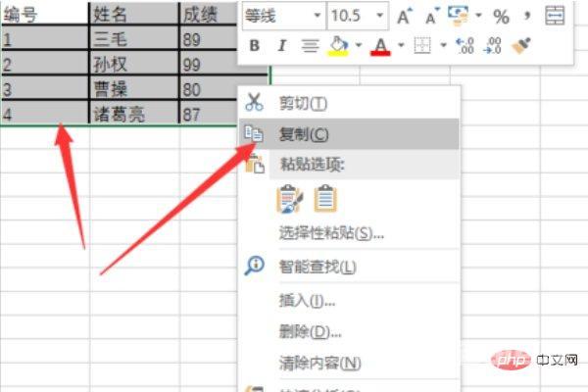Select the cell containing 诸葛亮
The width and height of the screenshot is (588, 392).
[133, 115]
